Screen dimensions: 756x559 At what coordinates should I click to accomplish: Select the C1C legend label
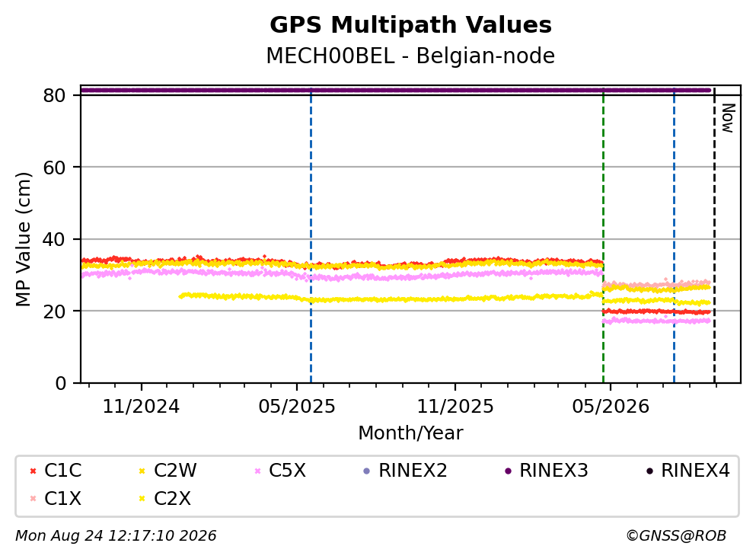[x=63, y=471]
